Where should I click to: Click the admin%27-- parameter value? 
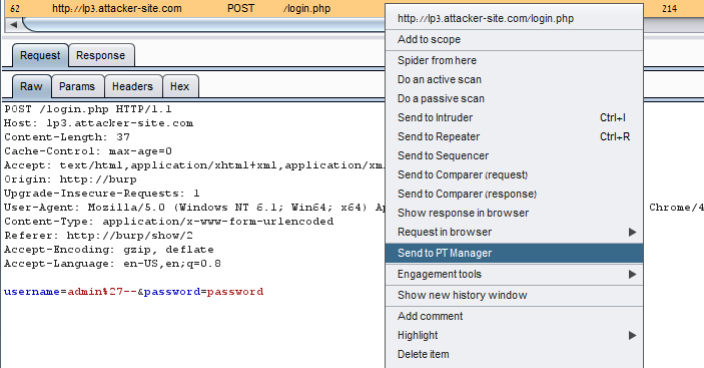pos(102,292)
